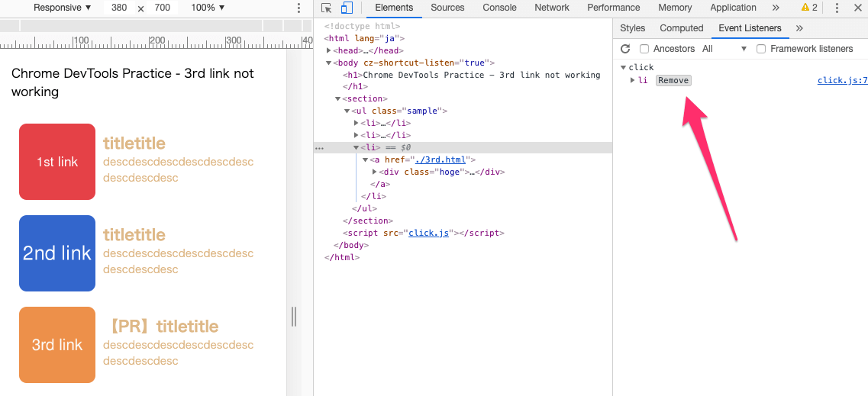This screenshot has width=868, height=396.
Task: Show more sidebar tabs next to Event Listeners
Action: 799,28
